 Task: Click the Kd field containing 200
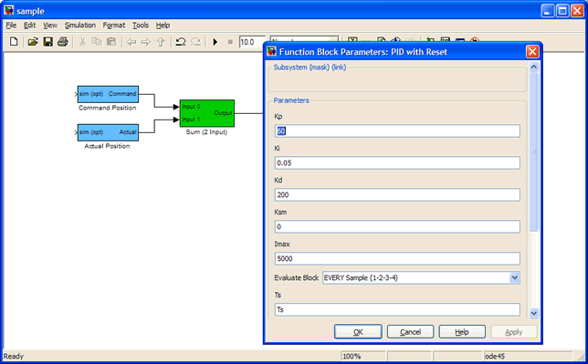pos(397,194)
